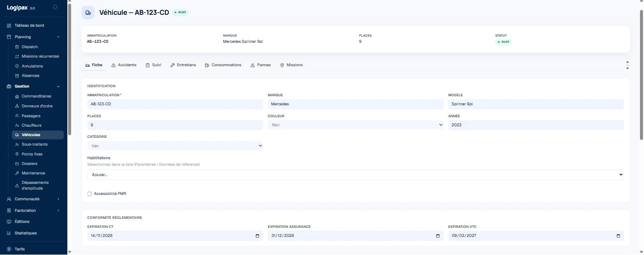Image resolution: width=644 pixels, height=255 pixels.
Task: Click the Éditions book icon
Action: tap(9, 222)
